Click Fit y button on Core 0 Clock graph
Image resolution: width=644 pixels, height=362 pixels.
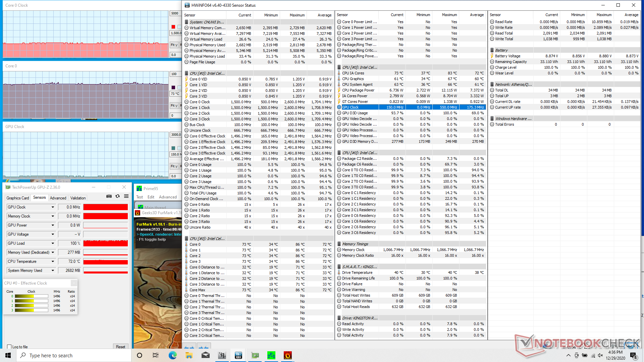[x=174, y=45]
